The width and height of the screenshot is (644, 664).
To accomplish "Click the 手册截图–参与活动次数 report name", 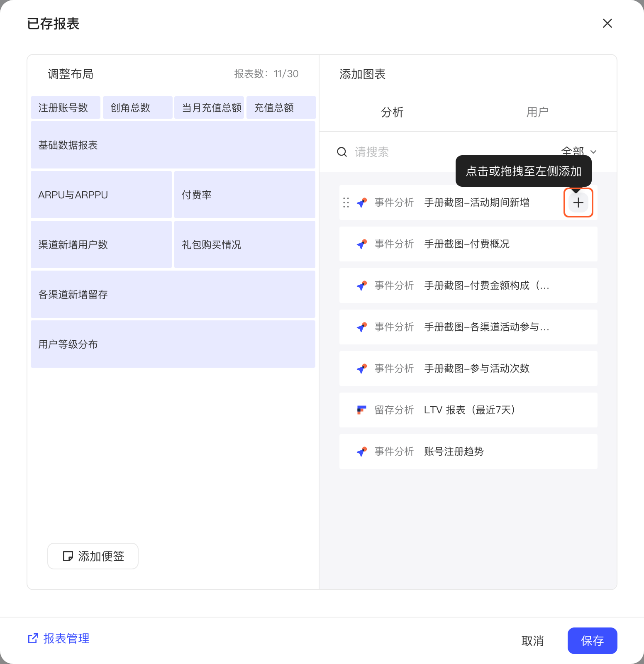I will point(477,369).
